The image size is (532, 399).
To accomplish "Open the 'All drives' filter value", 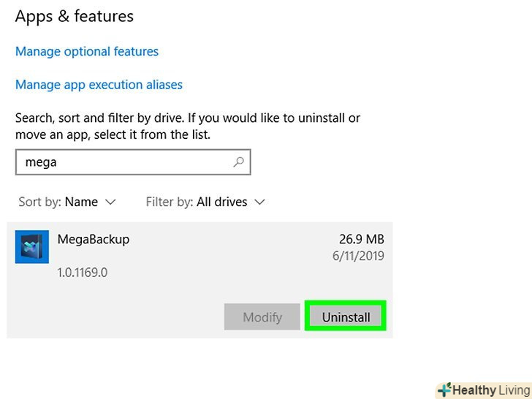I will [x=222, y=202].
